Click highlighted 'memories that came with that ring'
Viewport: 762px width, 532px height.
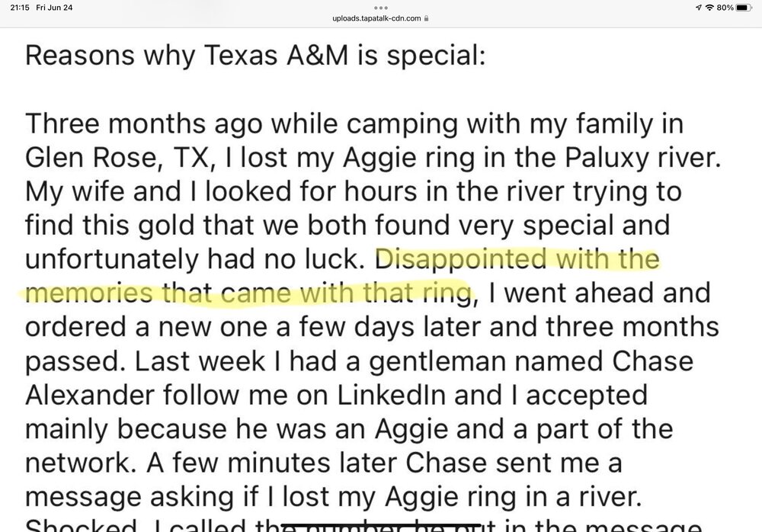(x=249, y=293)
